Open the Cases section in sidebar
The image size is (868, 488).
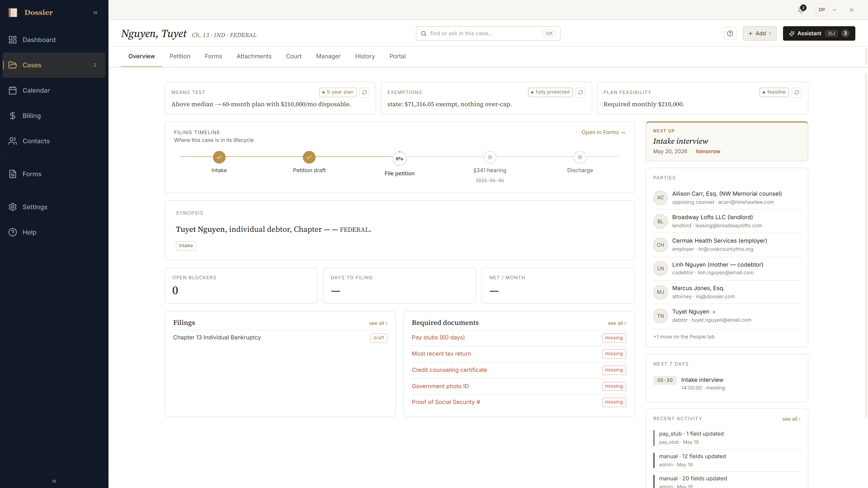[x=54, y=65]
